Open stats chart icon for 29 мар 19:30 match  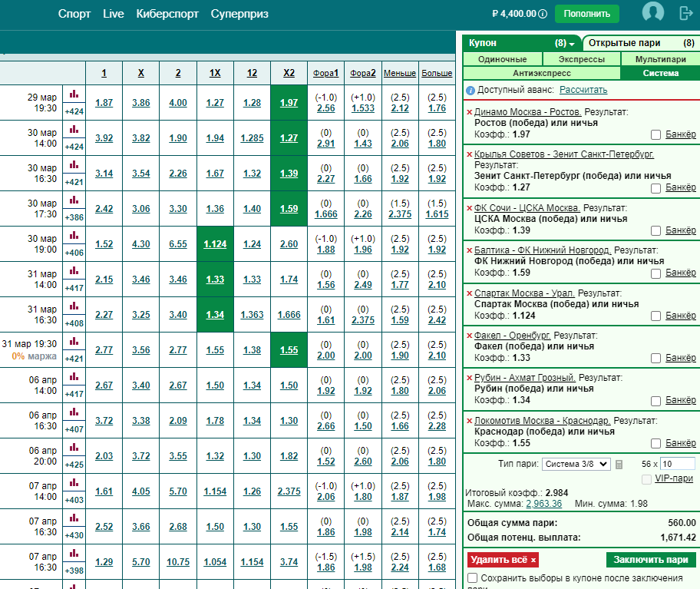[x=74, y=94]
